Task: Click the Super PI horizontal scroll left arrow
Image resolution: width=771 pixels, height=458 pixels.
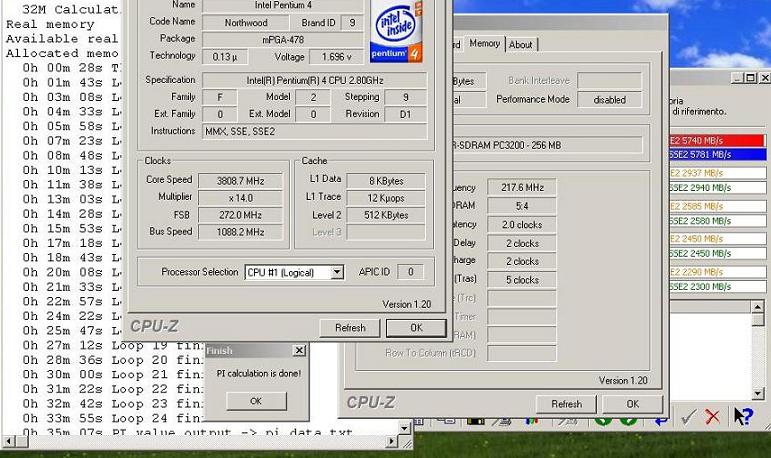Action: coord(8,442)
